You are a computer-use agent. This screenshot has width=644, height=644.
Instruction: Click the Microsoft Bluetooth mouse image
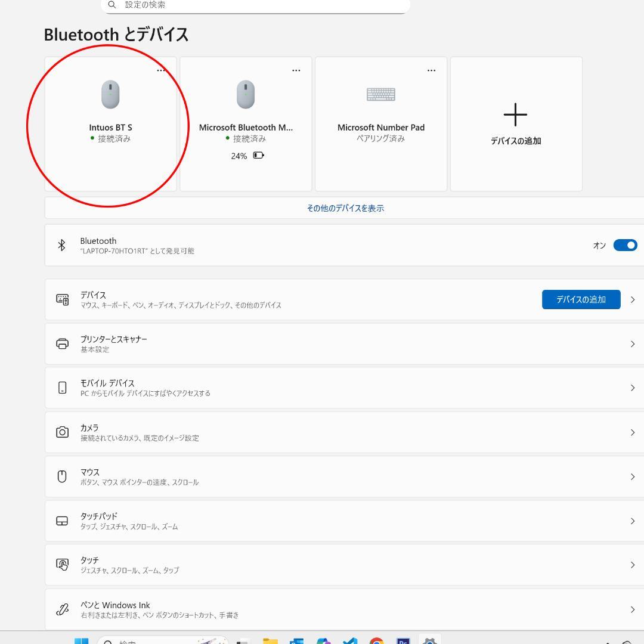coord(246,94)
